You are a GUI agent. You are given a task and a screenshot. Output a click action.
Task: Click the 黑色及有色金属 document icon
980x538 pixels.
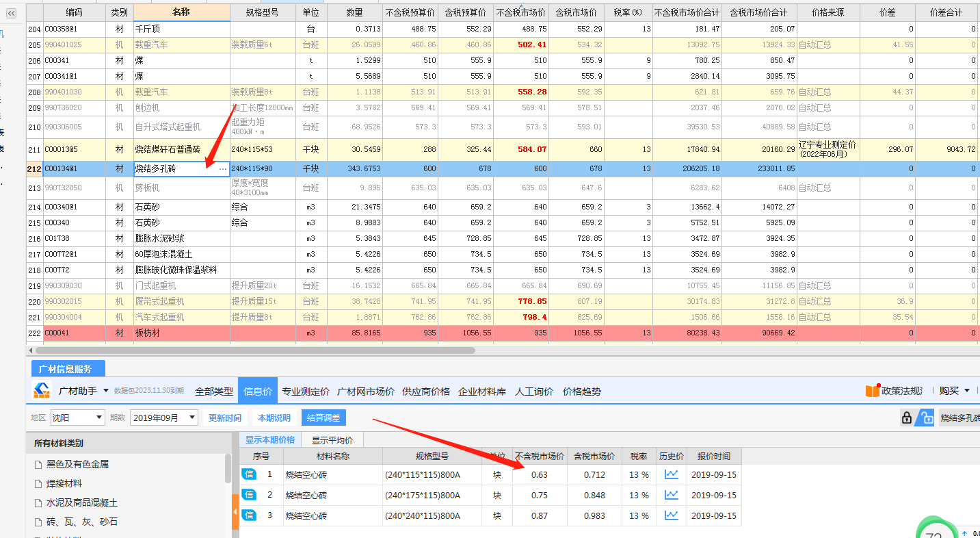click(38, 464)
